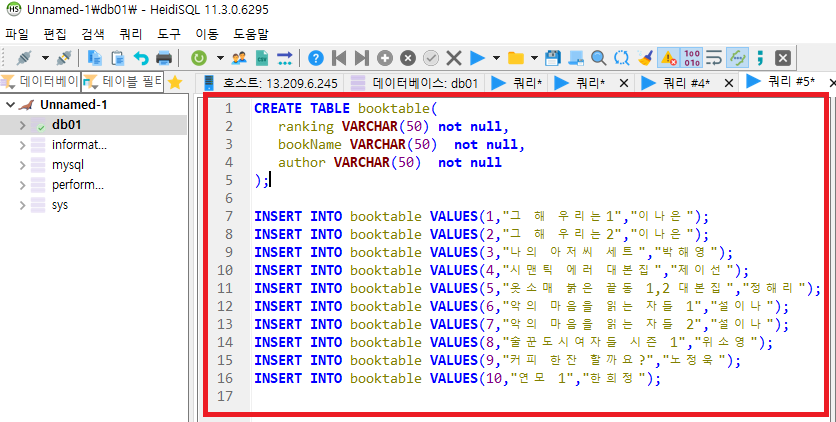The image size is (836, 422).
Task: Open the dropdown next to the connect icon
Action: 45,58
